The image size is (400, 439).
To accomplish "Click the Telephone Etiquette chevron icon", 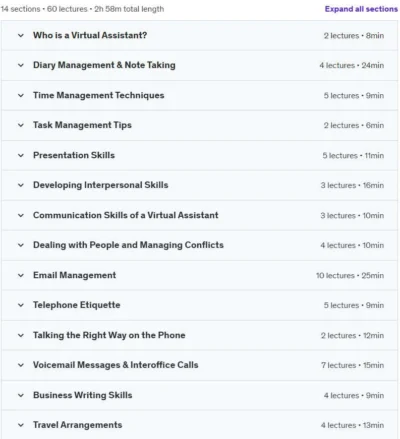I will pos(21,305).
